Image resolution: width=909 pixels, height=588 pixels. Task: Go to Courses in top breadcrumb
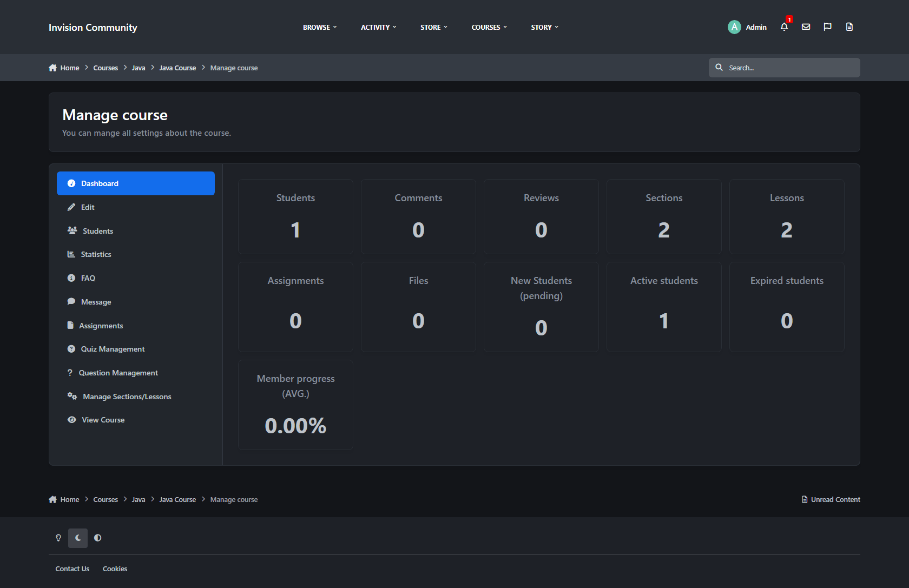[x=106, y=68]
